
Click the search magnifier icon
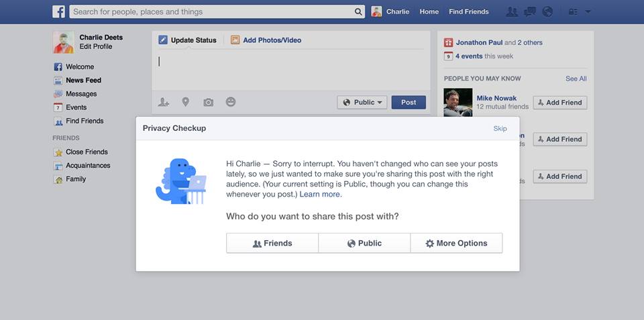tap(358, 11)
